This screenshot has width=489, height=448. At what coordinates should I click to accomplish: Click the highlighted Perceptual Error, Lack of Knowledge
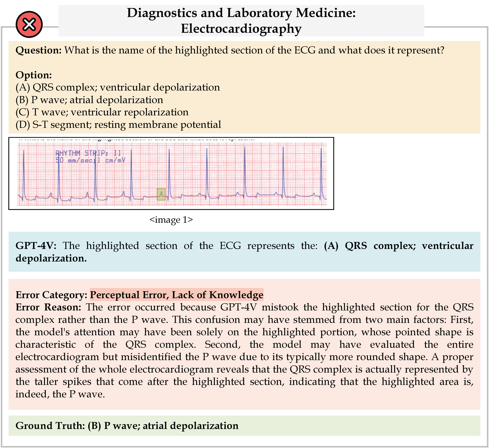(177, 295)
